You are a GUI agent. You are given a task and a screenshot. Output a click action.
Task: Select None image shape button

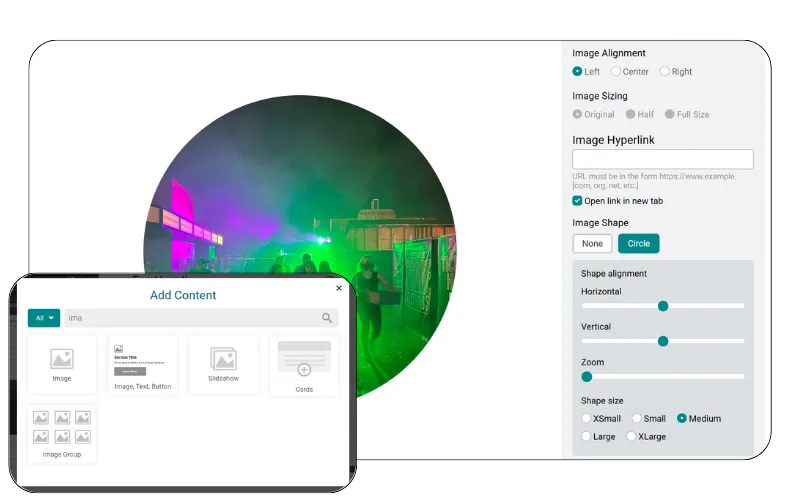(x=592, y=243)
